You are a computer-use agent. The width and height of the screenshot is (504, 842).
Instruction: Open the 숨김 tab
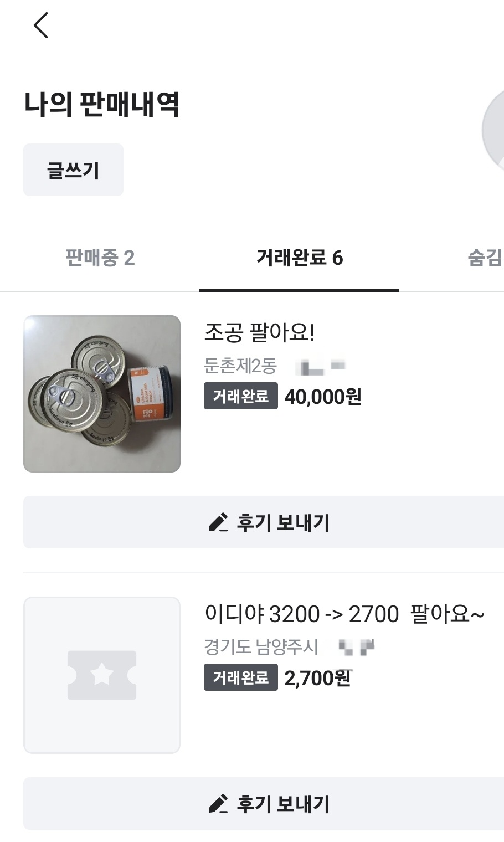tap(485, 258)
